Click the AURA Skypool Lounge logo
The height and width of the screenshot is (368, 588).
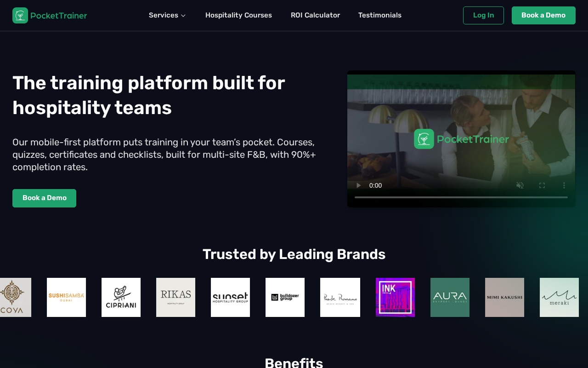point(450,297)
